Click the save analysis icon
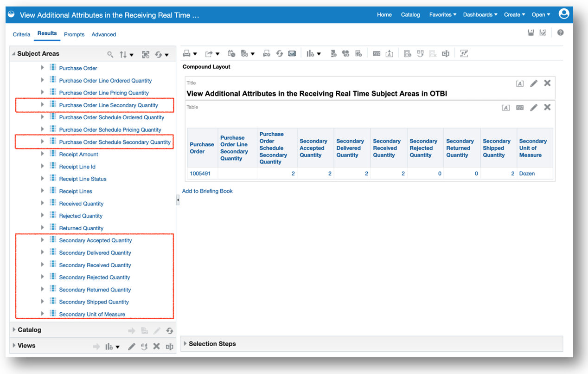 tap(531, 33)
